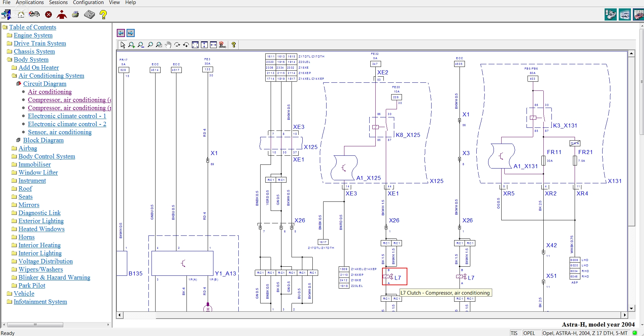The width and height of the screenshot is (644, 336).
Task: Click the L7 clutch compressor component in diagram
Action: pyautogui.click(x=395, y=276)
